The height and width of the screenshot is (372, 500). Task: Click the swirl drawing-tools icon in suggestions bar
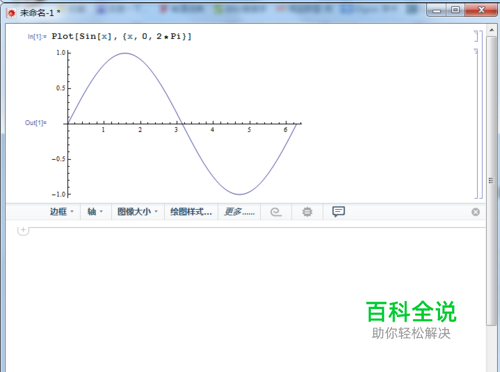click(276, 212)
